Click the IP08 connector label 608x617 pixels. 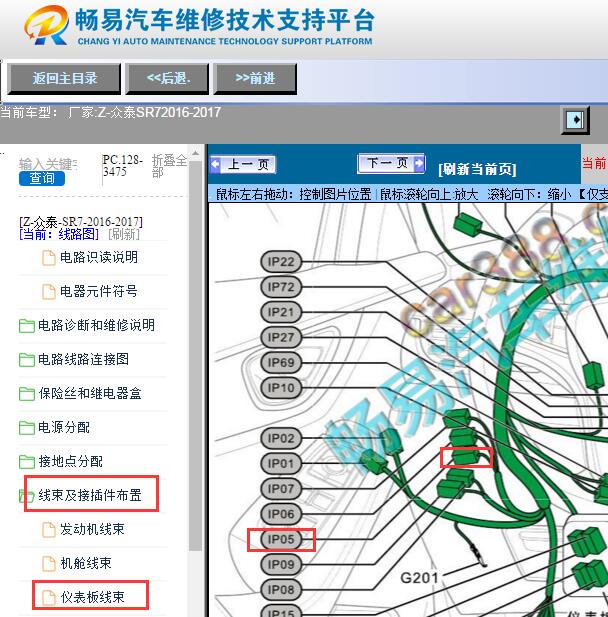pyautogui.click(x=281, y=589)
